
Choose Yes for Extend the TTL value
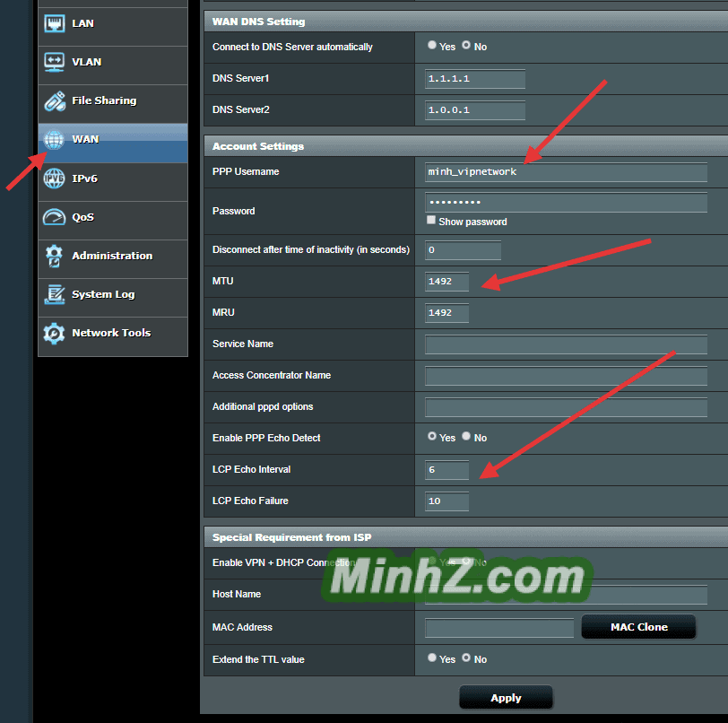pyautogui.click(x=432, y=658)
